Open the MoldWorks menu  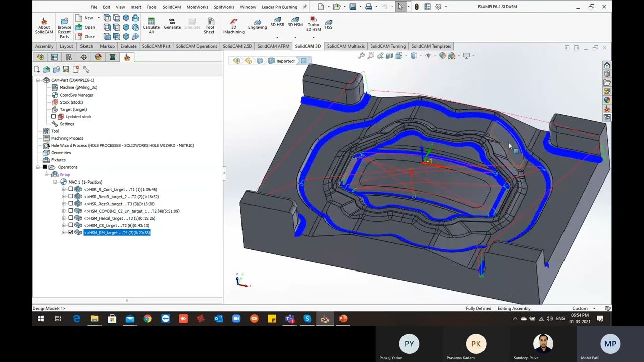(197, 7)
